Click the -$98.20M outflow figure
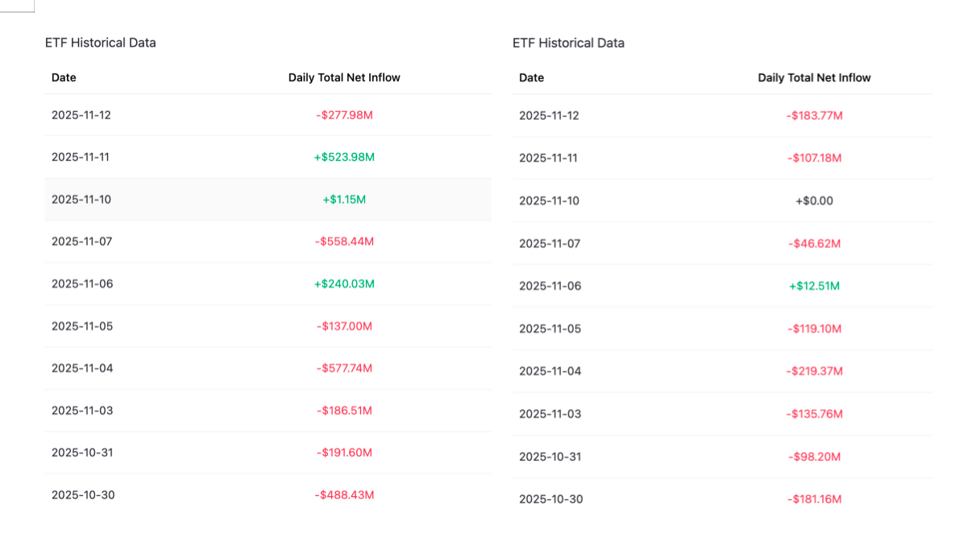980x546 pixels. tap(814, 457)
